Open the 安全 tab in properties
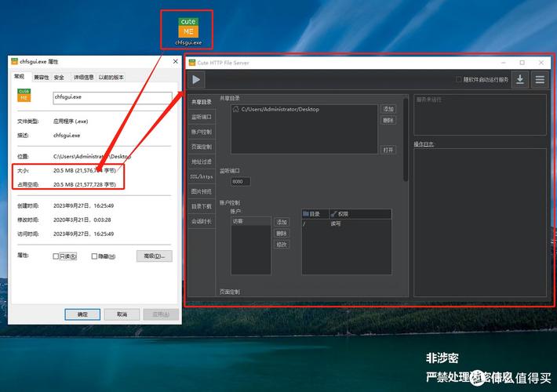 59,78
